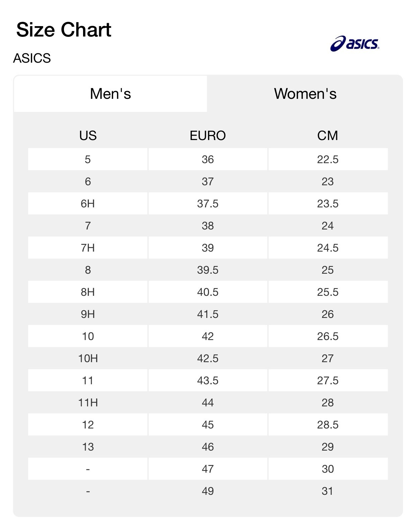The width and height of the screenshot is (416, 532).
Task: Switch to the Women's tab
Action: pyautogui.click(x=305, y=94)
